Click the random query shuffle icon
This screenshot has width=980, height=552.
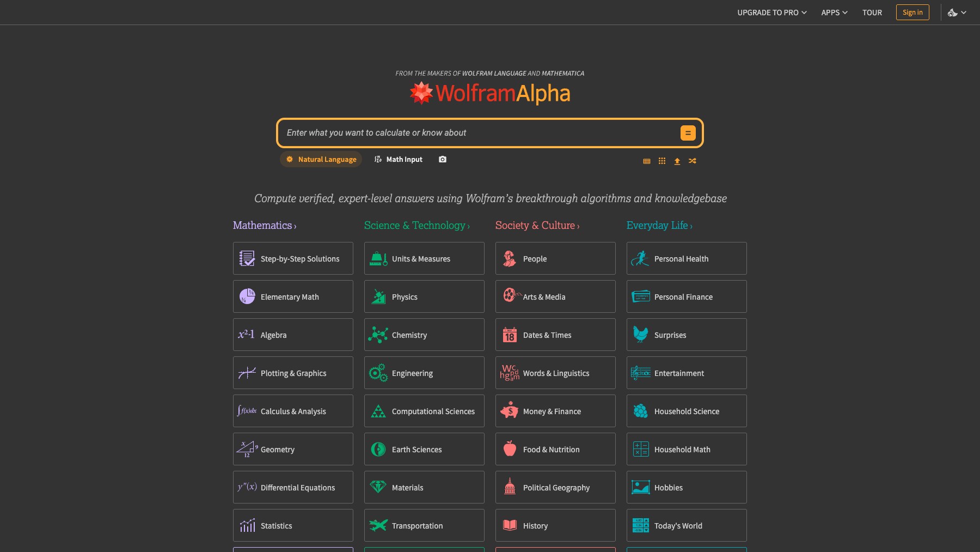point(693,161)
